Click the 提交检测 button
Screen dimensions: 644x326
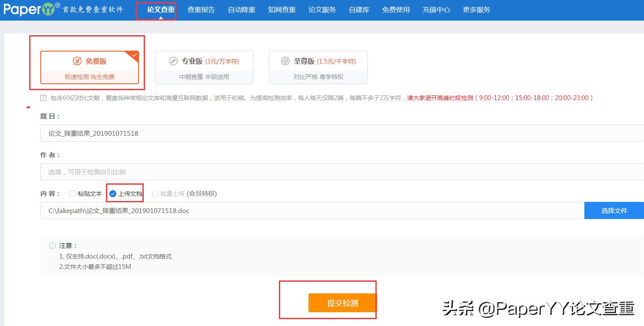point(342,302)
